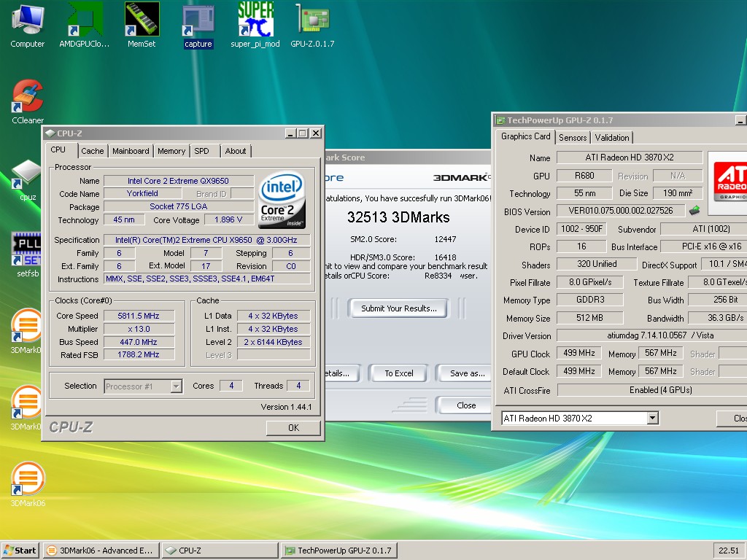
Task: Launch the AMDGPUClock desktop shortcut
Action: [85, 26]
